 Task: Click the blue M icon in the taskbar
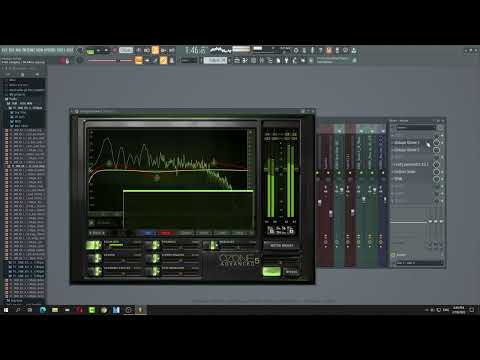point(116,310)
